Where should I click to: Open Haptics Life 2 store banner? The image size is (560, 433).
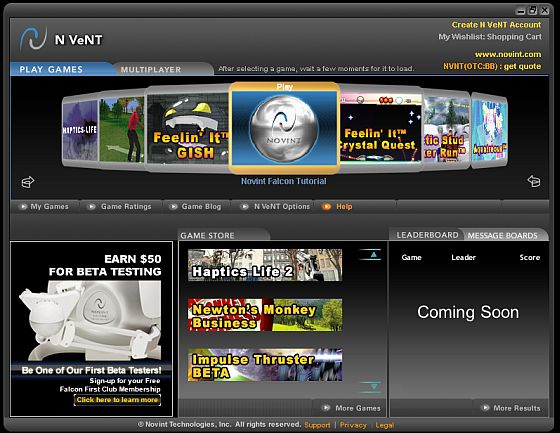coord(265,265)
